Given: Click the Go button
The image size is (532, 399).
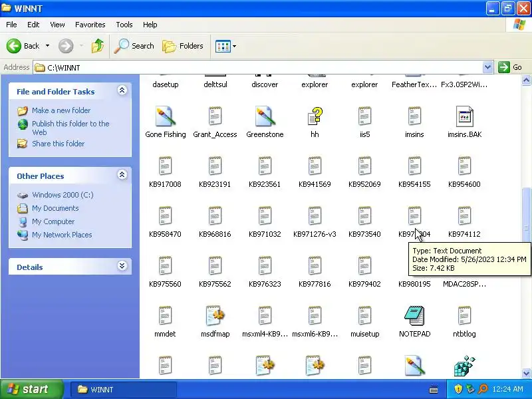Looking at the screenshot, I should (510, 67).
